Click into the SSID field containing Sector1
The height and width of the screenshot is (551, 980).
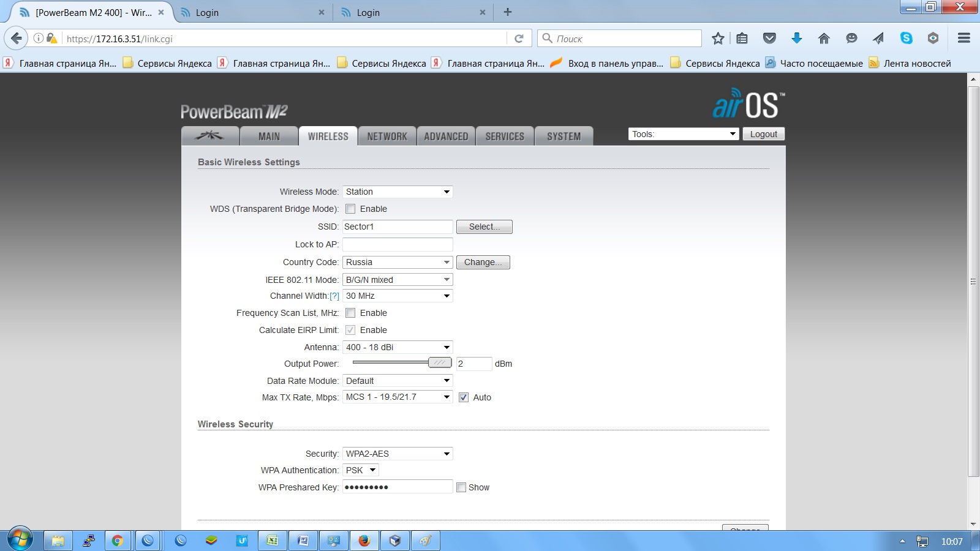398,227
